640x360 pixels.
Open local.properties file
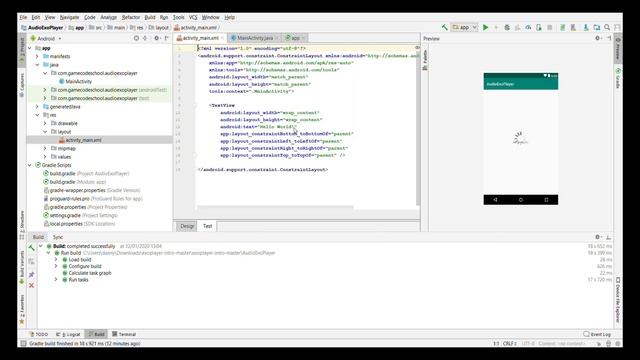coord(80,224)
